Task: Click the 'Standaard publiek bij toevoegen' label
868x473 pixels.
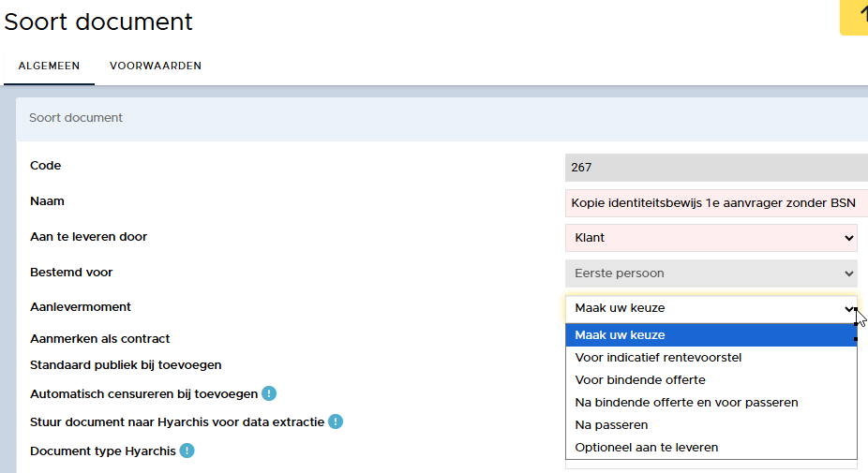Action: 126,364
